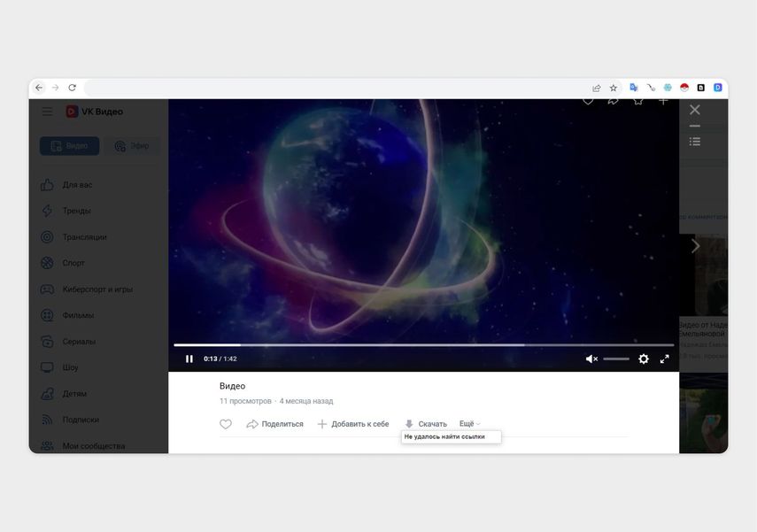Viewport: 757px width, 532px height.
Task: Click the Поделиться share button
Action: click(274, 424)
